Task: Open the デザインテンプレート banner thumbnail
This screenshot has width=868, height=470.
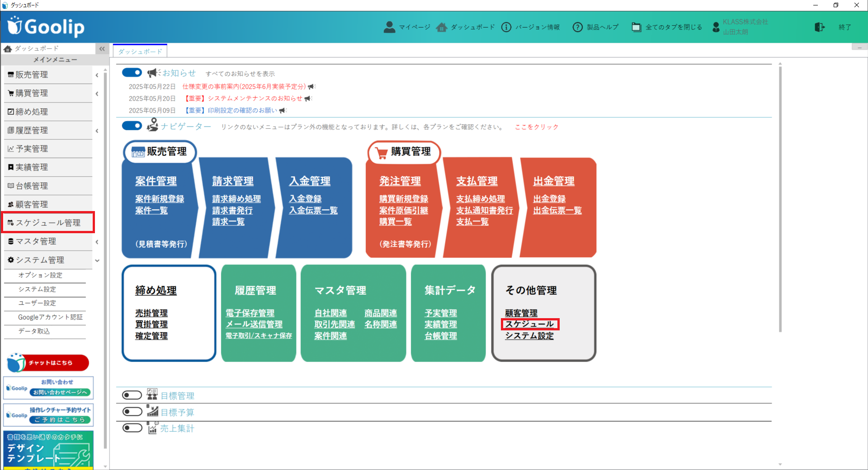Action: (x=48, y=450)
